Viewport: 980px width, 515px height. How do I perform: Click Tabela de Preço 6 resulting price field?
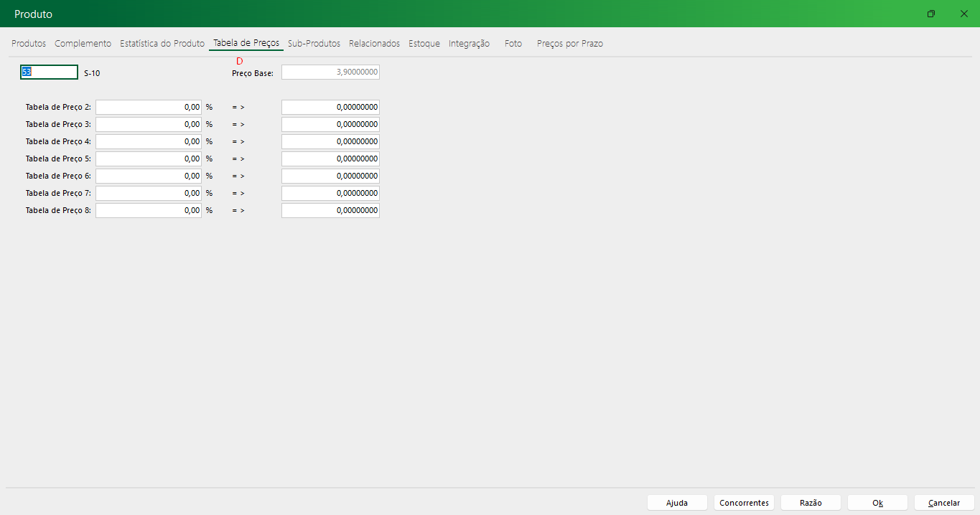coord(330,176)
